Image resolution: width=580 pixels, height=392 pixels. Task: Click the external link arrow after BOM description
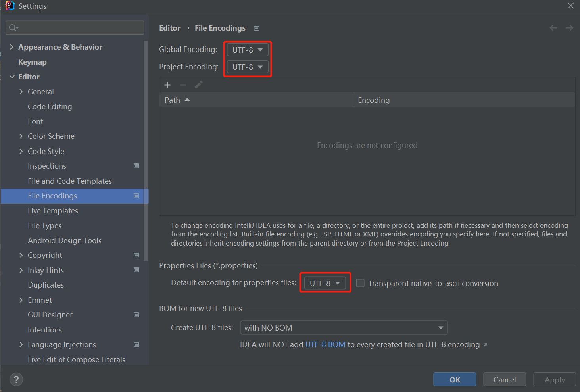(485, 345)
